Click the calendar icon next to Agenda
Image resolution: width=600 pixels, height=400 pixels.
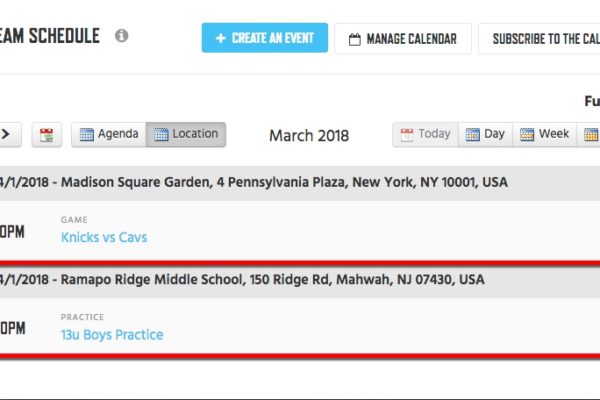[x=86, y=134]
